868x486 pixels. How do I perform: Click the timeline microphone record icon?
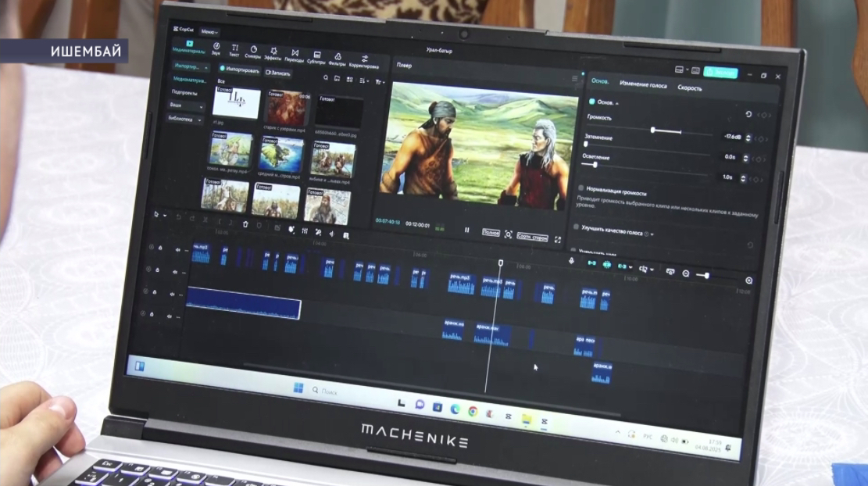tap(571, 261)
